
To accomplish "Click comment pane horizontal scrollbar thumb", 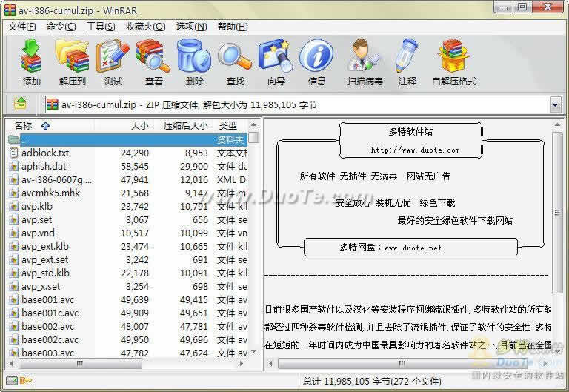I will tap(402, 363).
